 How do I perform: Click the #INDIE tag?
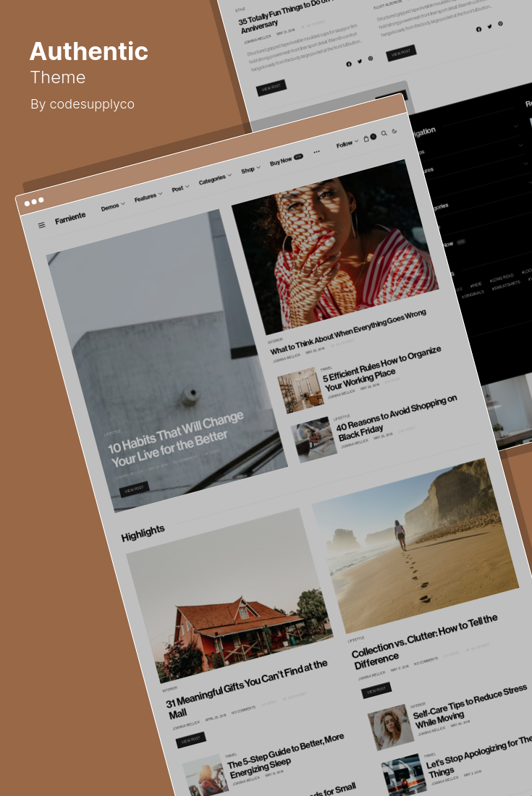click(476, 284)
